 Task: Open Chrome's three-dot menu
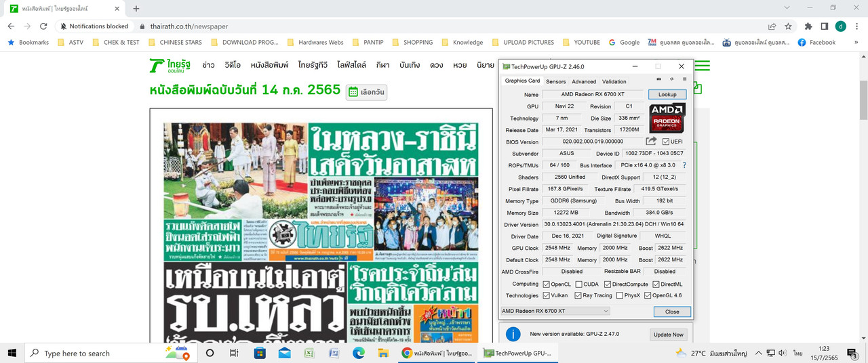tap(857, 26)
